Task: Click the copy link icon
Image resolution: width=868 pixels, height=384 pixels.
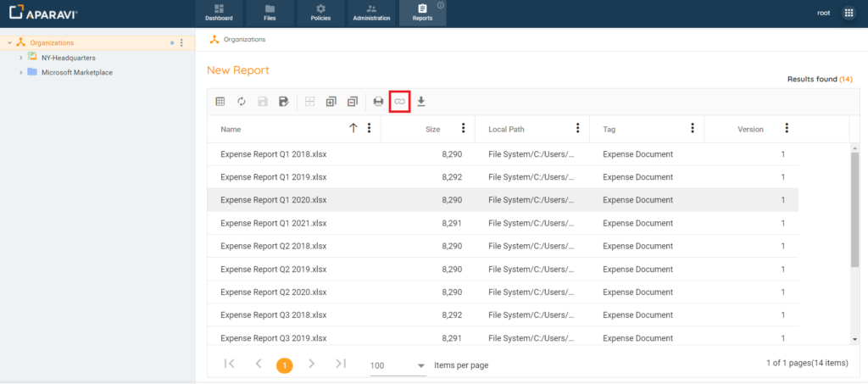Action: tap(399, 102)
